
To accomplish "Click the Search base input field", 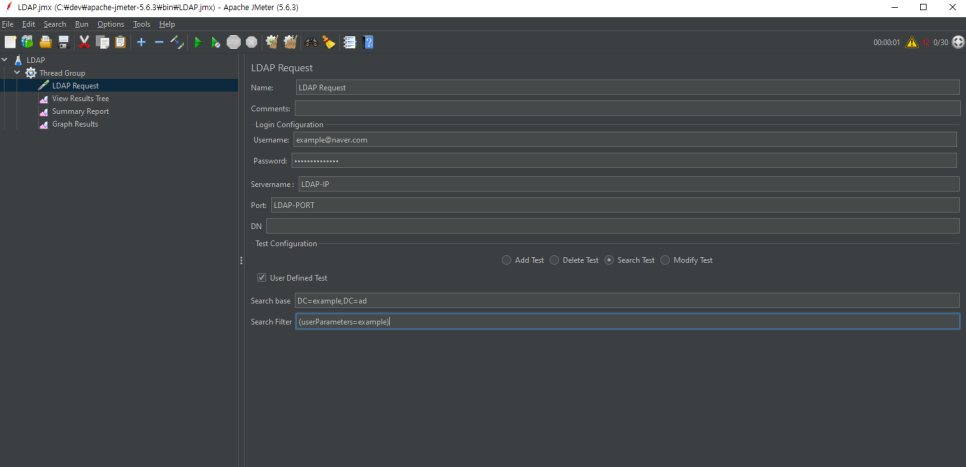I will [x=627, y=300].
